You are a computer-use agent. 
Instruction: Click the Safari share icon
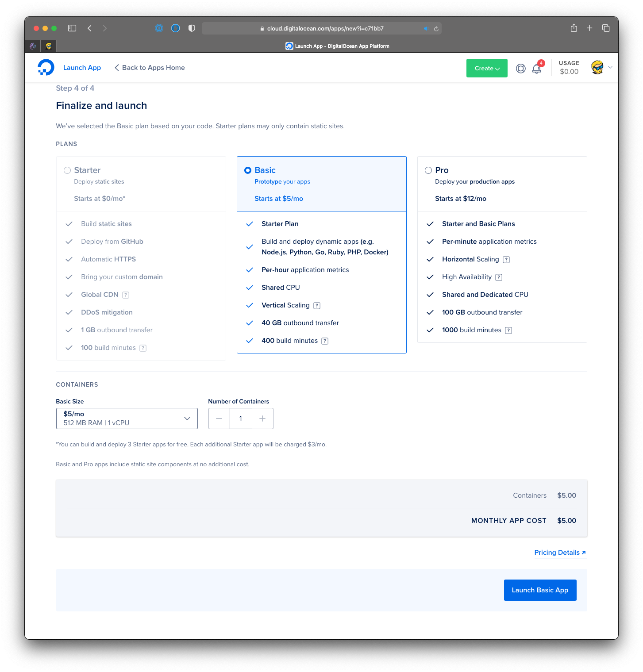point(574,28)
